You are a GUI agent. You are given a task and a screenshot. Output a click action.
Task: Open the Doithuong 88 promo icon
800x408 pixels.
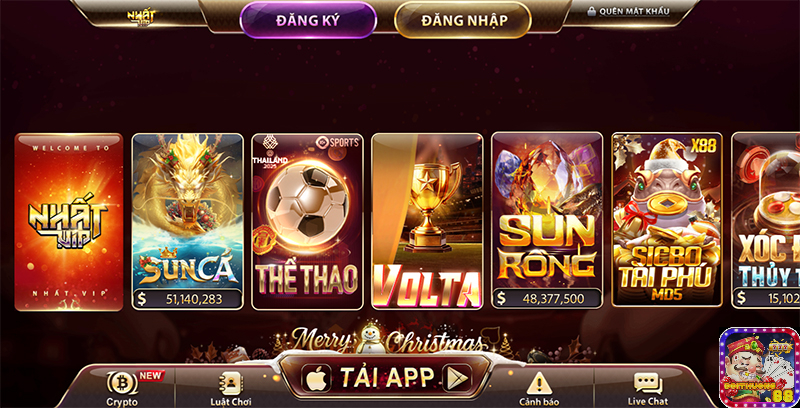pyautogui.click(x=759, y=368)
